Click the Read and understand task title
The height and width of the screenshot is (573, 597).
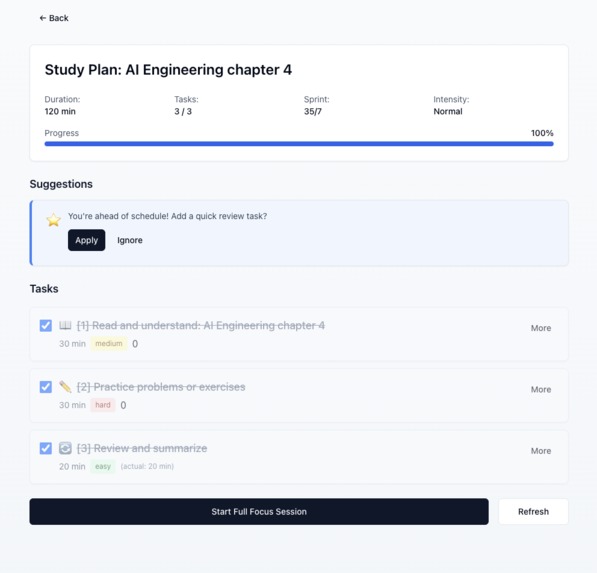point(201,326)
